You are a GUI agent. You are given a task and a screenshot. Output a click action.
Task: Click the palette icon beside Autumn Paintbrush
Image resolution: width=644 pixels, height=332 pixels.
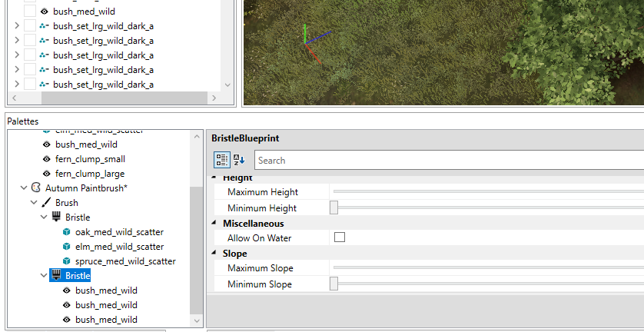pyautogui.click(x=36, y=188)
